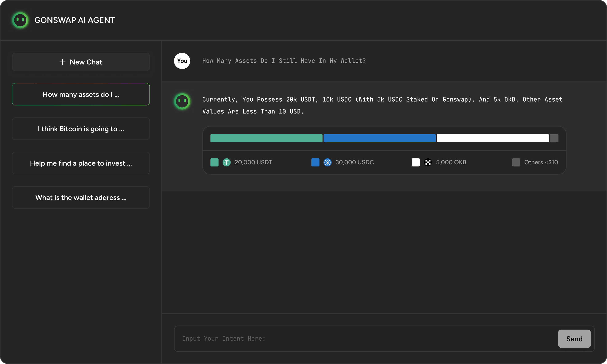Click the white 'You' avatar circle
This screenshot has width=607, height=364.
182,61
